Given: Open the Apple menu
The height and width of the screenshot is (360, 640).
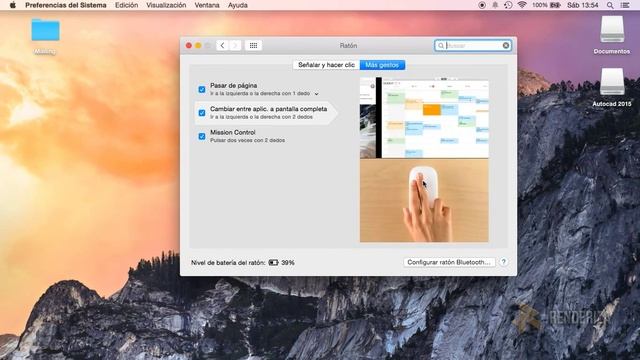Looking at the screenshot, I should [13, 5].
